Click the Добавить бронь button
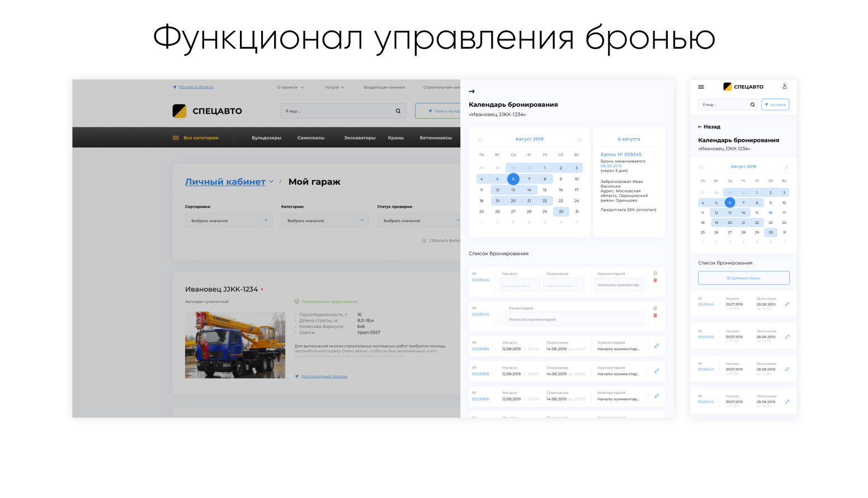Image resolution: width=868 pixels, height=498 pixels. pyautogui.click(x=743, y=278)
